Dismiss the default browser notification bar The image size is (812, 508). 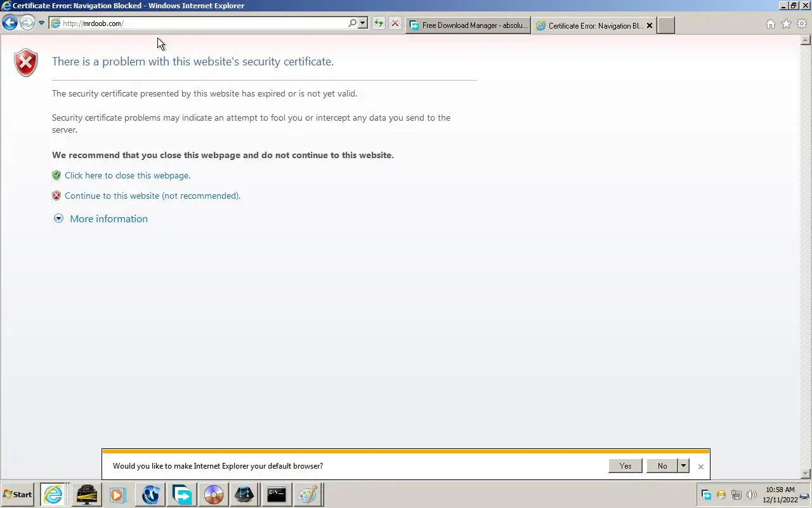pos(700,466)
